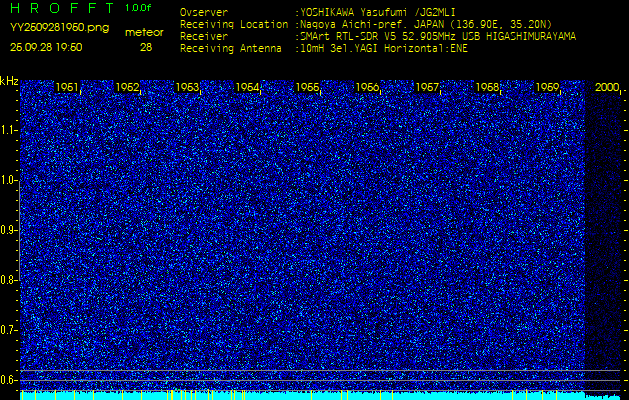The height and width of the screenshot is (400, 629).
Task: Click the kHz axis unit label
Action: click(x=9, y=81)
